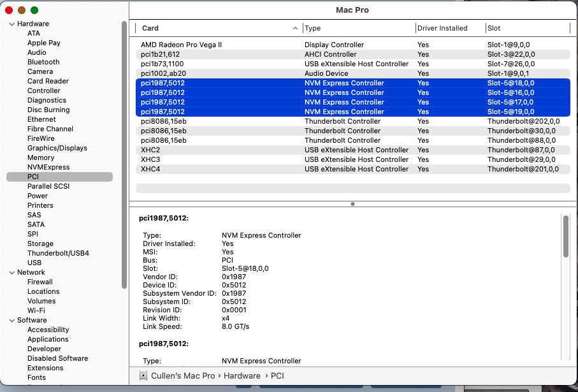
Task: Select Camera in the sidebar
Action: (40, 71)
